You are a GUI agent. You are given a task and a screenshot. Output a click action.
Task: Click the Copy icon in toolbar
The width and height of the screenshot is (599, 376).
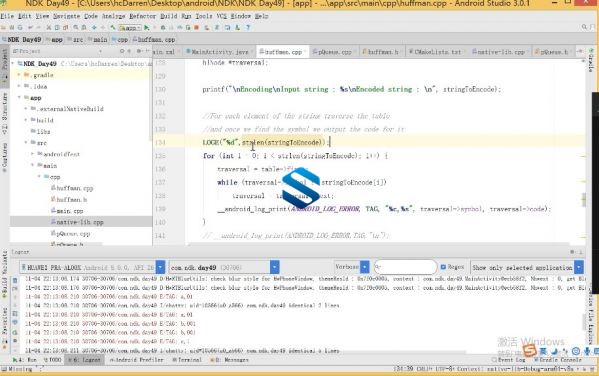click(57, 28)
